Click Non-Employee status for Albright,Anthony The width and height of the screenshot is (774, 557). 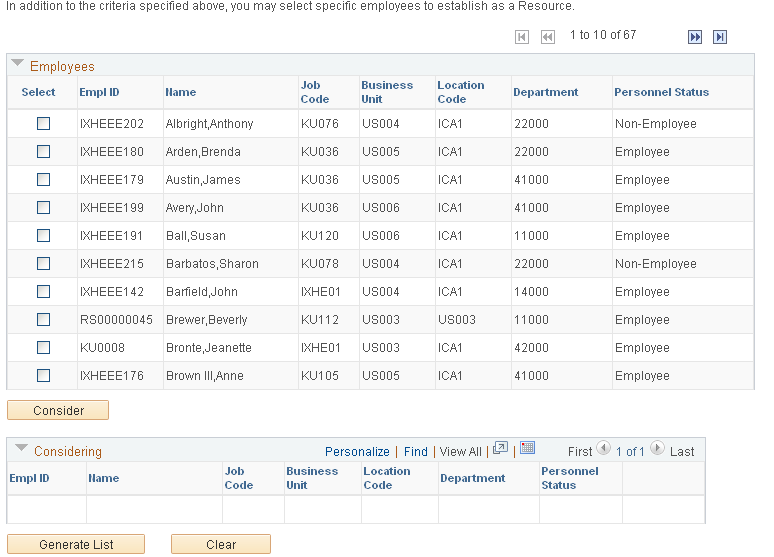(656, 124)
